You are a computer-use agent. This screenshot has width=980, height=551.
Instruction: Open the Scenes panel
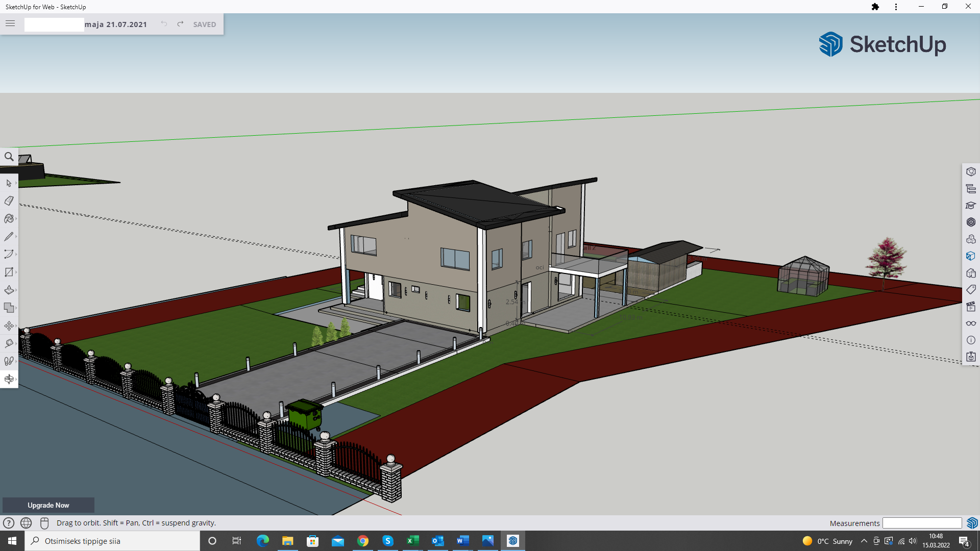click(971, 307)
